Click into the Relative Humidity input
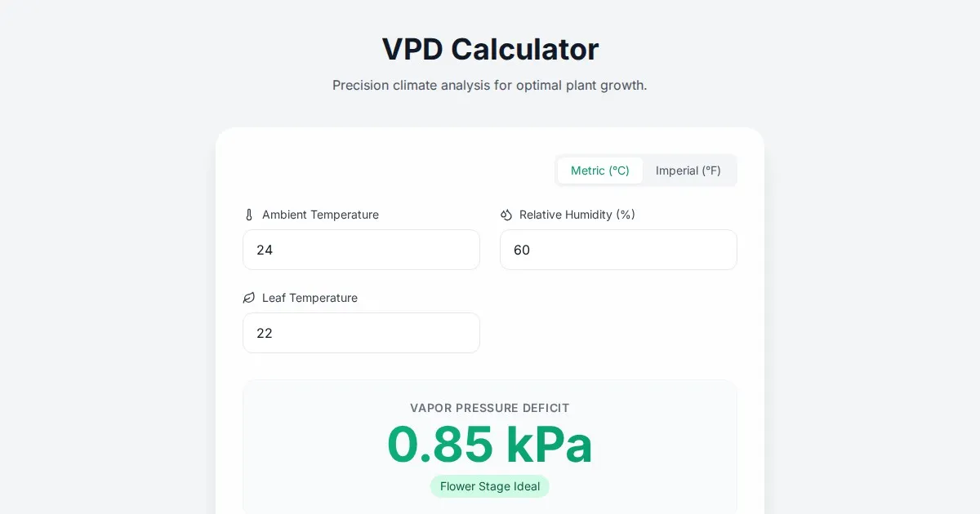Viewport: 980px width, 514px height. (618, 250)
